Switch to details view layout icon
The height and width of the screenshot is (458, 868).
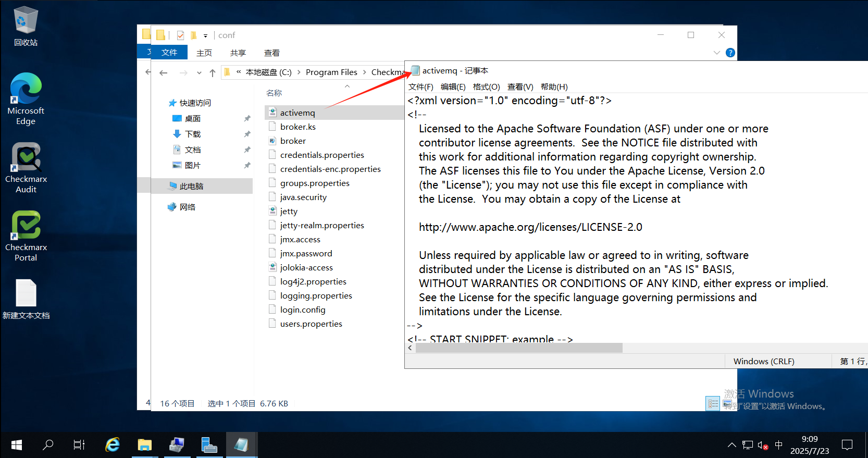(x=713, y=403)
